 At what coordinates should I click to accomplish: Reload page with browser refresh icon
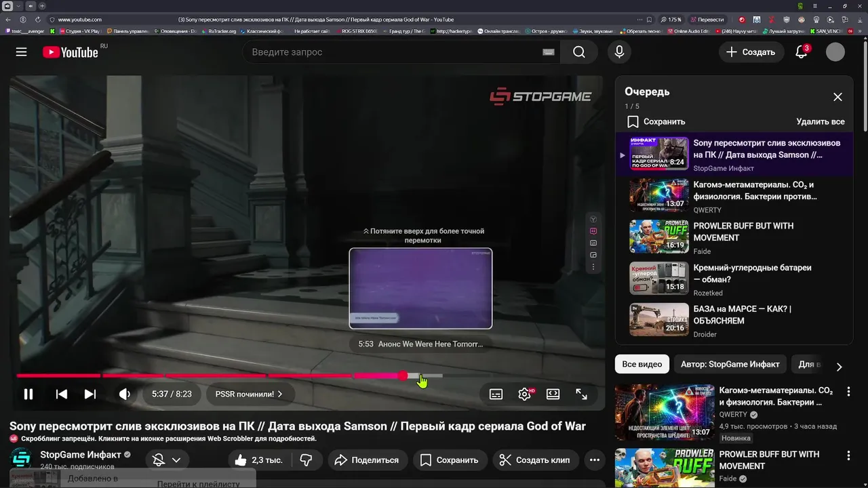(37, 20)
